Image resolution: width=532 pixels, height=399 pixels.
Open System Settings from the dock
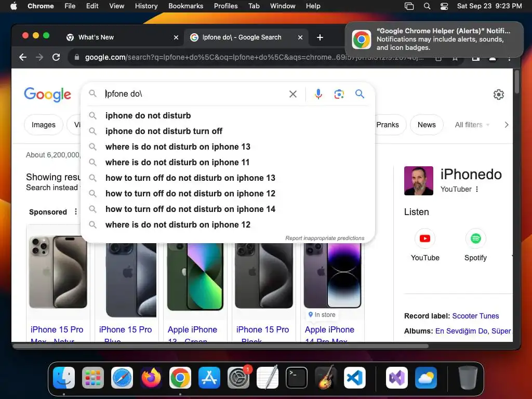pyautogui.click(x=238, y=378)
